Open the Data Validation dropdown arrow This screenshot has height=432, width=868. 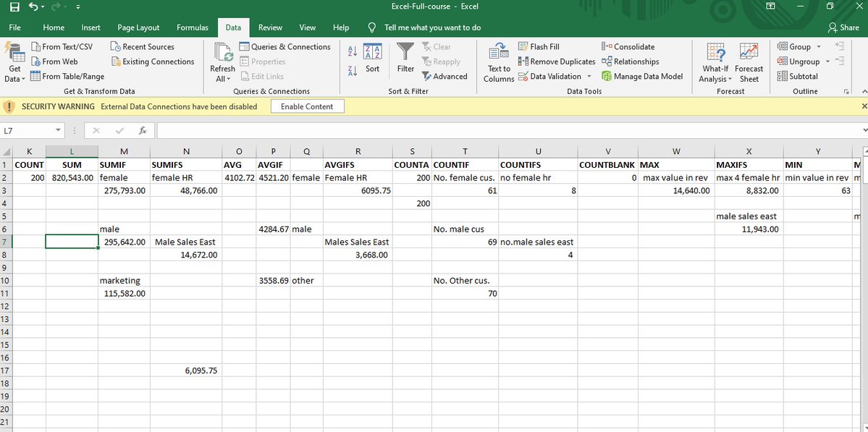coord(589,76)
